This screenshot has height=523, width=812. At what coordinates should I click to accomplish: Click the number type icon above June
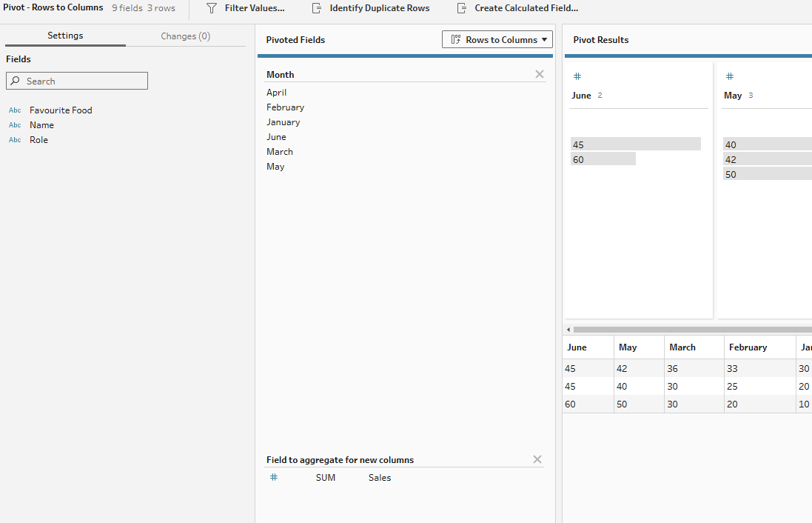[x=577, y=76]
